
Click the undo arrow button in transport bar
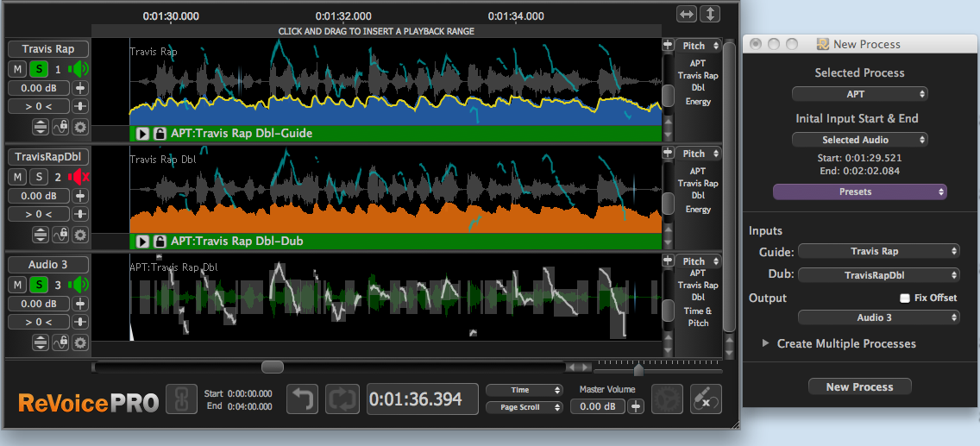(303, 399)
